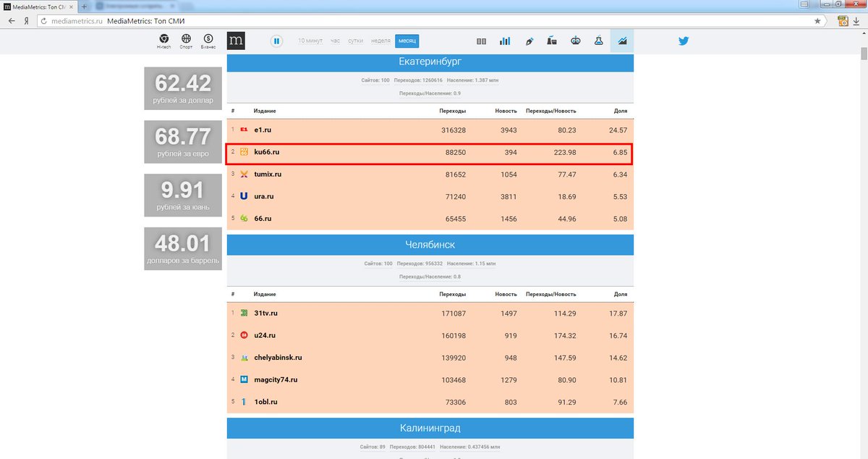Open 1obl.ru publication link

(266, 402)
